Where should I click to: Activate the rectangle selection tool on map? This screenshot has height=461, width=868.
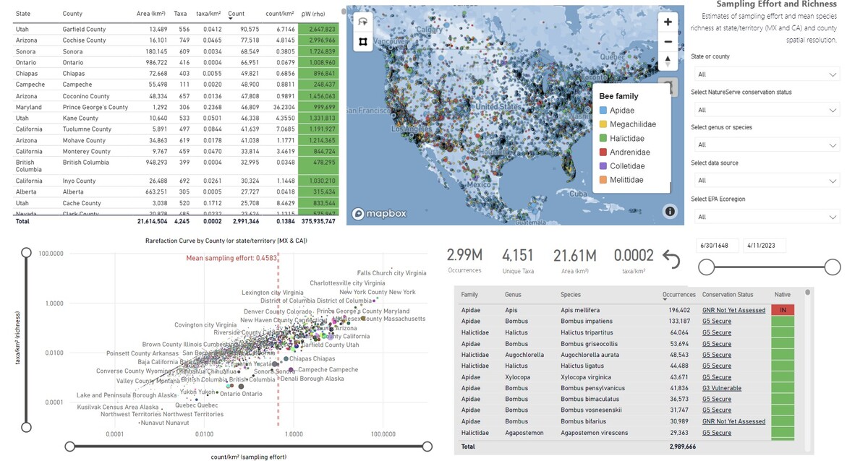363,42
